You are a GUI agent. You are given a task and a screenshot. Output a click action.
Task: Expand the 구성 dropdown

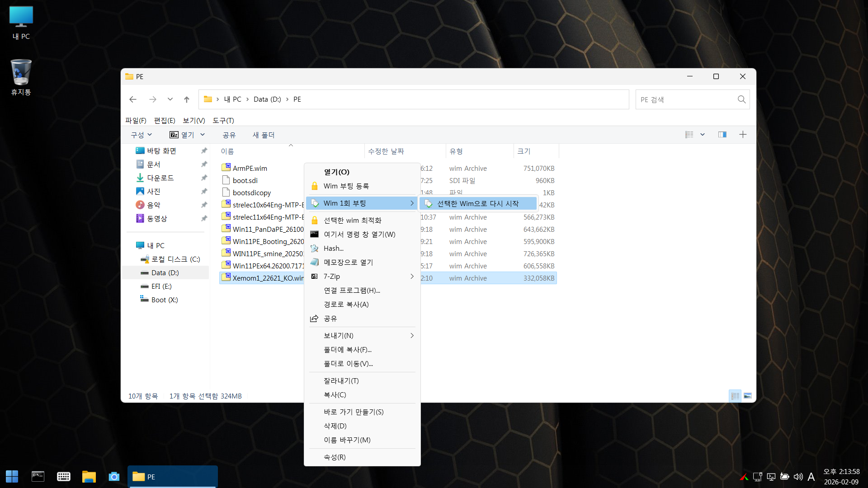click(142, 135)
